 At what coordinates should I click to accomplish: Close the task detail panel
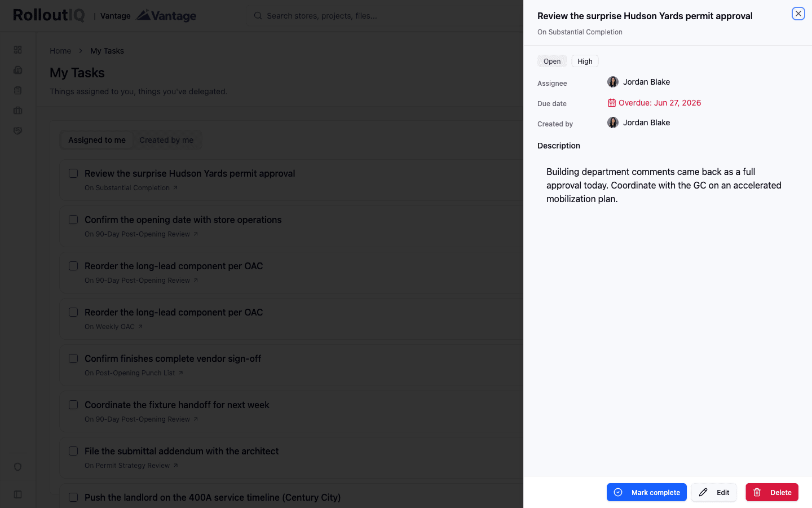(798, 14)
